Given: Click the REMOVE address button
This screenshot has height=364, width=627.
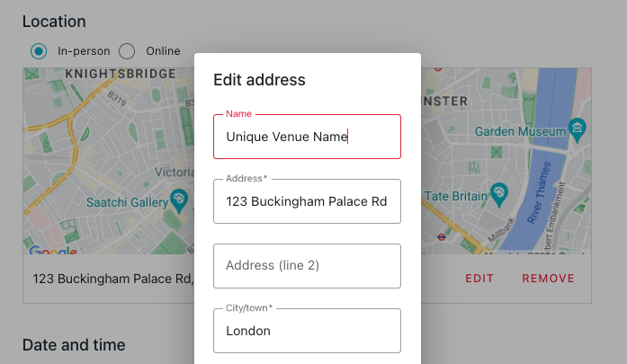Looking at the screenshot, I should (548, 279).
